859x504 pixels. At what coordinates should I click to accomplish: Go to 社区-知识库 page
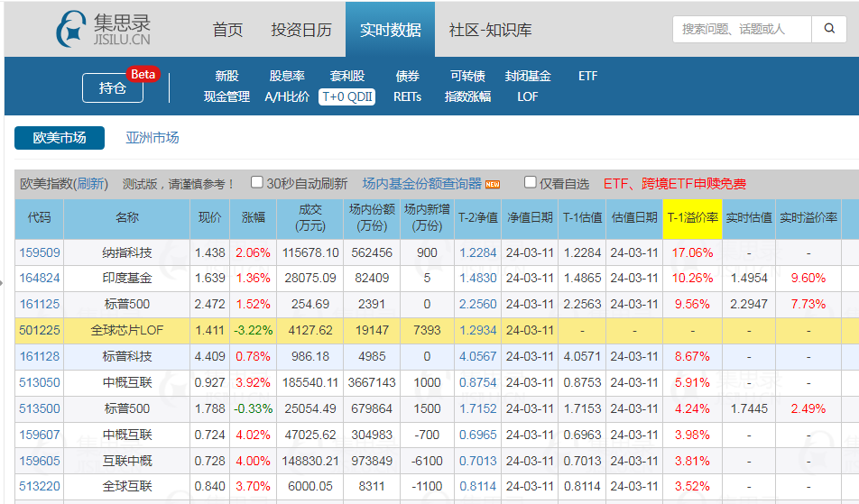(490, 30)
